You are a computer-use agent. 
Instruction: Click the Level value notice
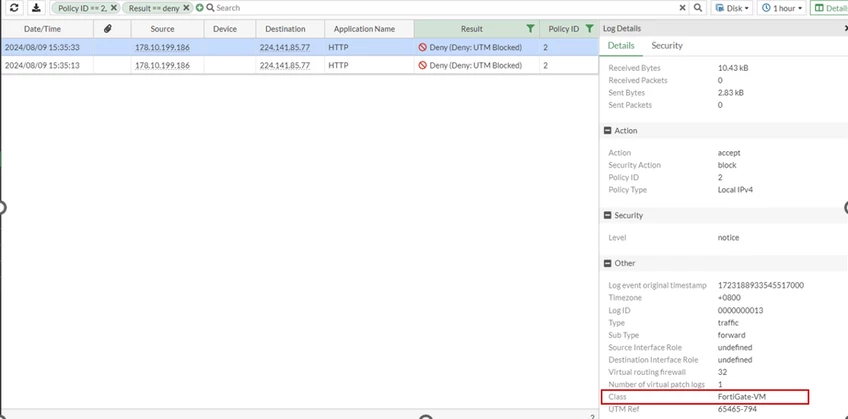click(x=728, y=238)
